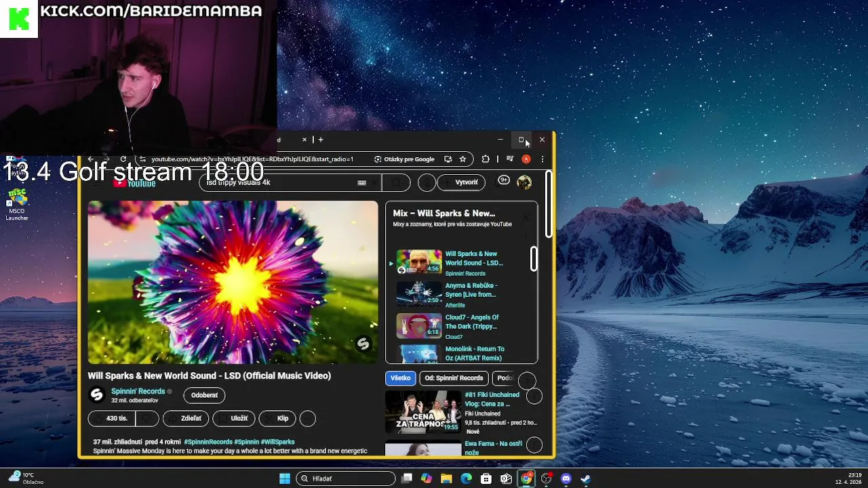The width and height of the screenshot is (868, 488).
Task: Open Copilot from the taskbar
Action: 426,479
